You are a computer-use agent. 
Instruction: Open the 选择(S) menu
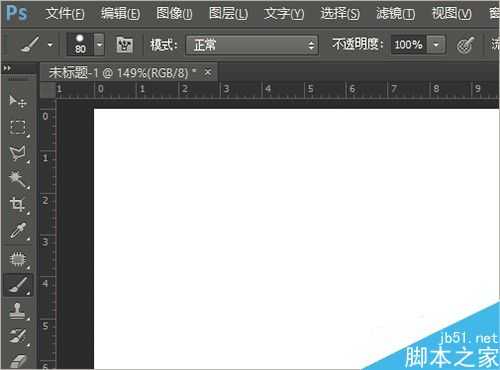[x=340, y=14]
